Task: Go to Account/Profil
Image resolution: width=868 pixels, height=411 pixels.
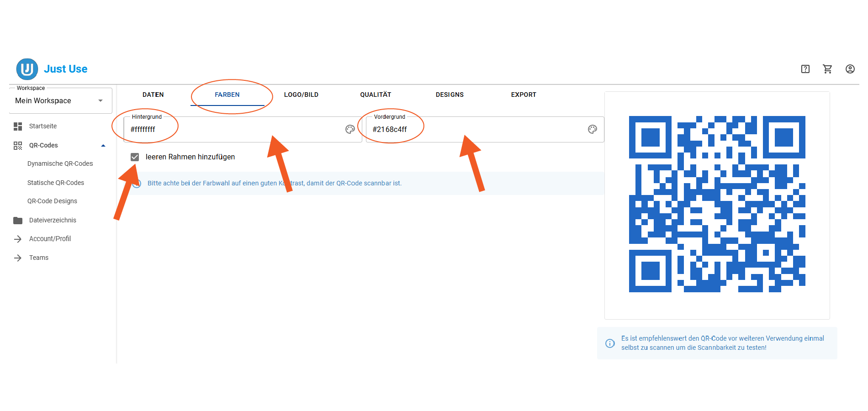Action: pos(50,238)
